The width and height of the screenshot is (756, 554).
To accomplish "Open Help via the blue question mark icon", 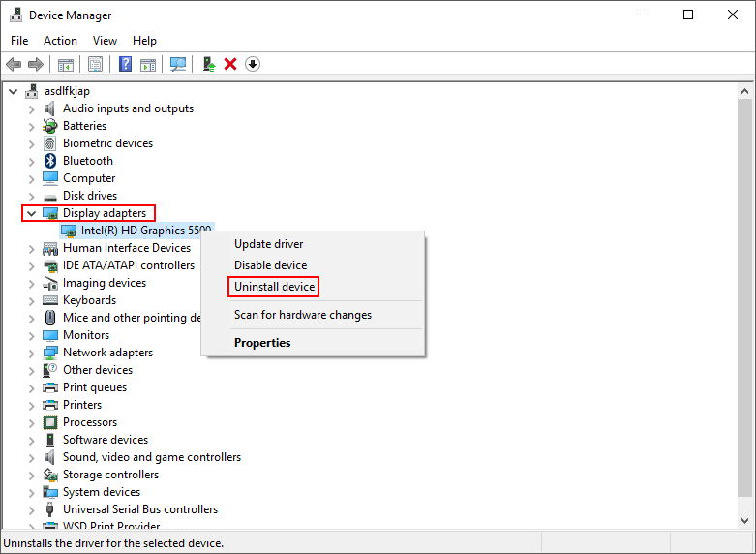I will click(126, 64).
